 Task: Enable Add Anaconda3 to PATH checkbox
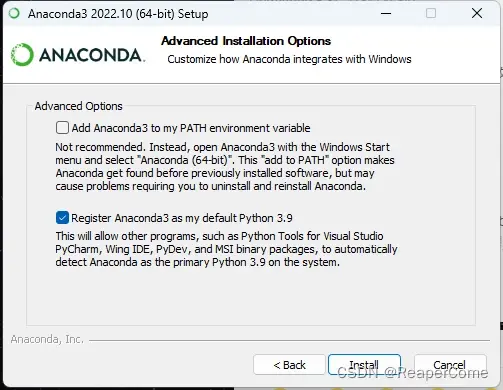pos(62,128)
